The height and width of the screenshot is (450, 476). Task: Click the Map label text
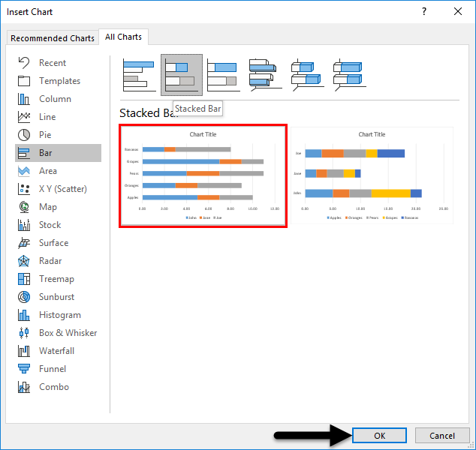[47, 207]
